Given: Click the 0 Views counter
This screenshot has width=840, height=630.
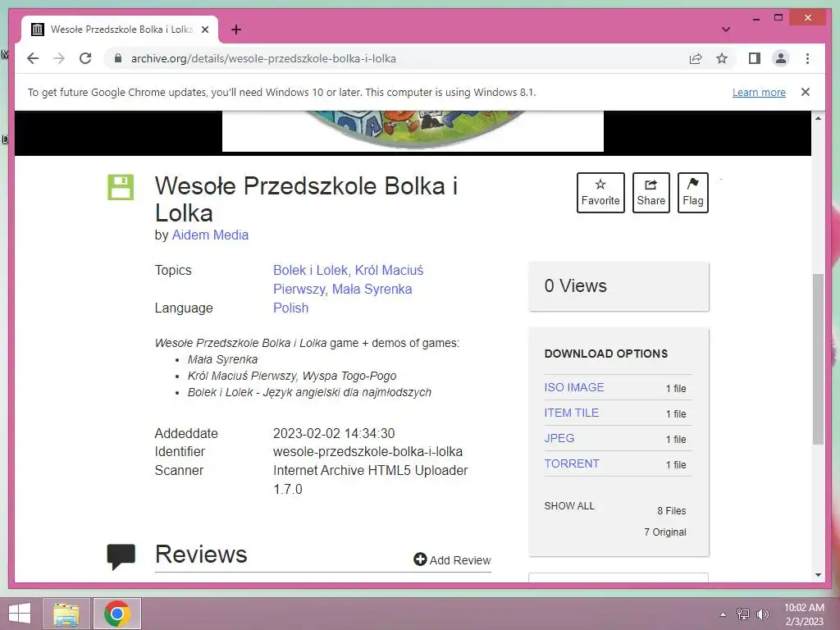Looking at the screenshot, I should click(x=575, y=285).
